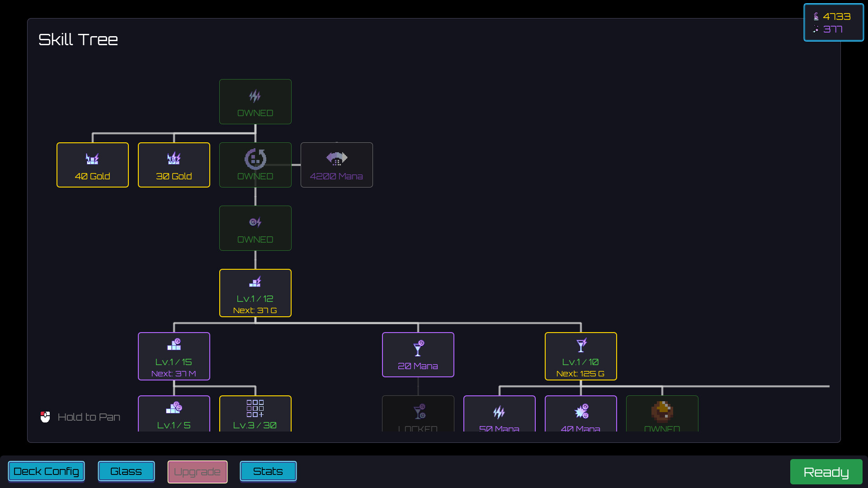Buy the 50 Mana lightning skill
The height and width of the screenshot is (488, 868).
pyautogui.click(x=499, y=414)
